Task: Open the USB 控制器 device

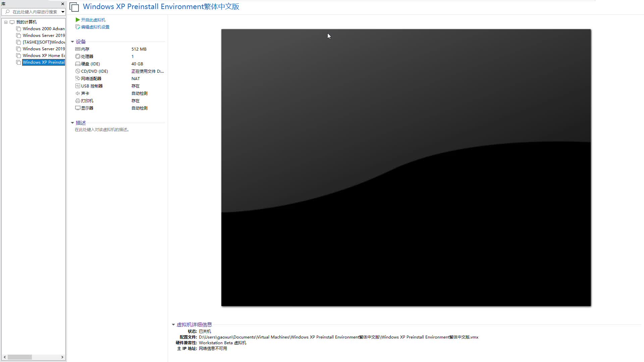Action: pos(91,86)
